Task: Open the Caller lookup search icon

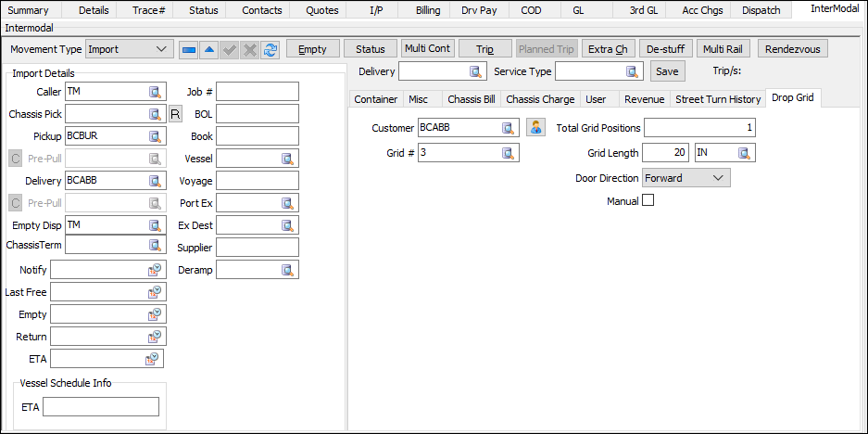Action: click(x=156, y=92)
